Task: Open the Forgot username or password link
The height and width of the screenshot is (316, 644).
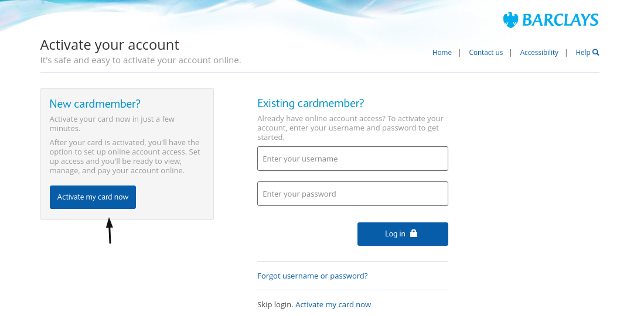Action: (x=312, y=276)
